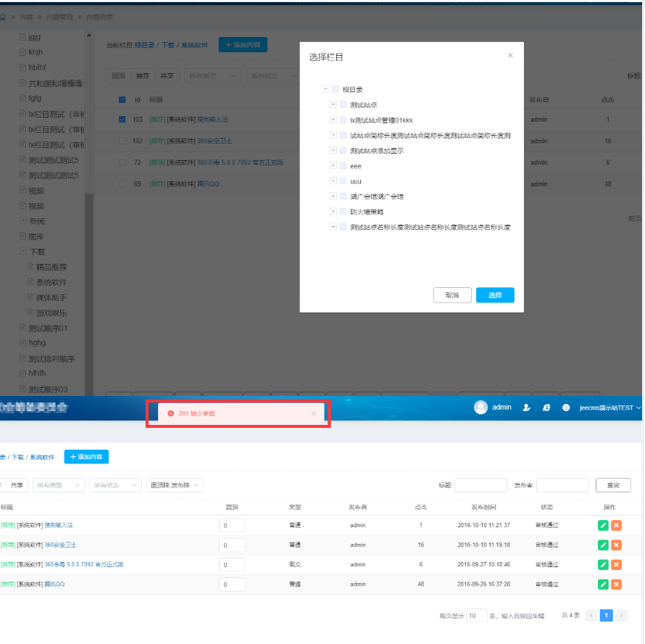Screen dimensions: 645x644
Task: Edit the 腾讯QQ row with the green pencil icon
Action: pyautogui.click(x=603, y=585)
